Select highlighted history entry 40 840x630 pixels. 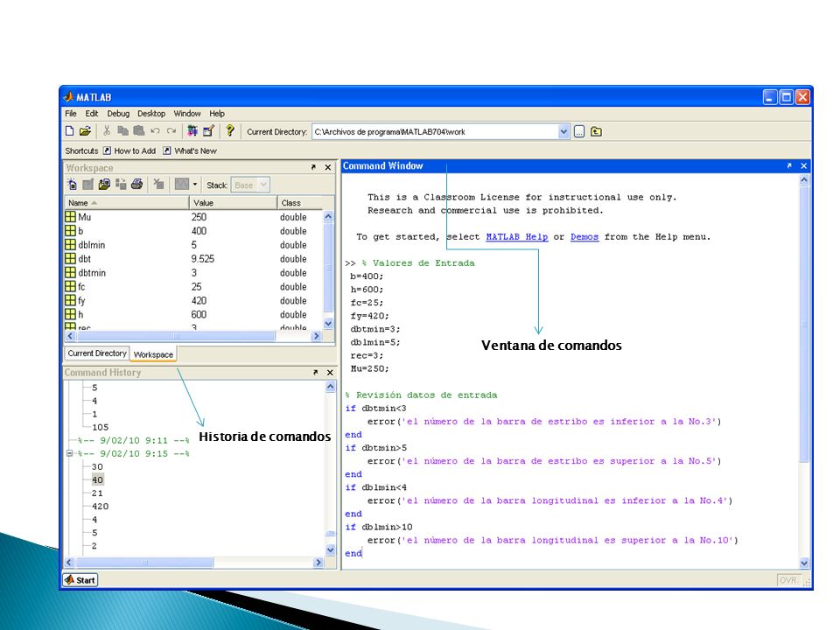tap(97, 480)
